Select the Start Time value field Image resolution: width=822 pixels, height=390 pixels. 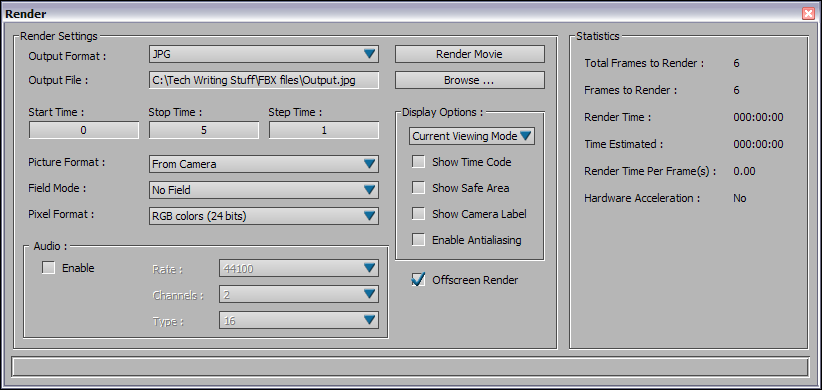84,131
